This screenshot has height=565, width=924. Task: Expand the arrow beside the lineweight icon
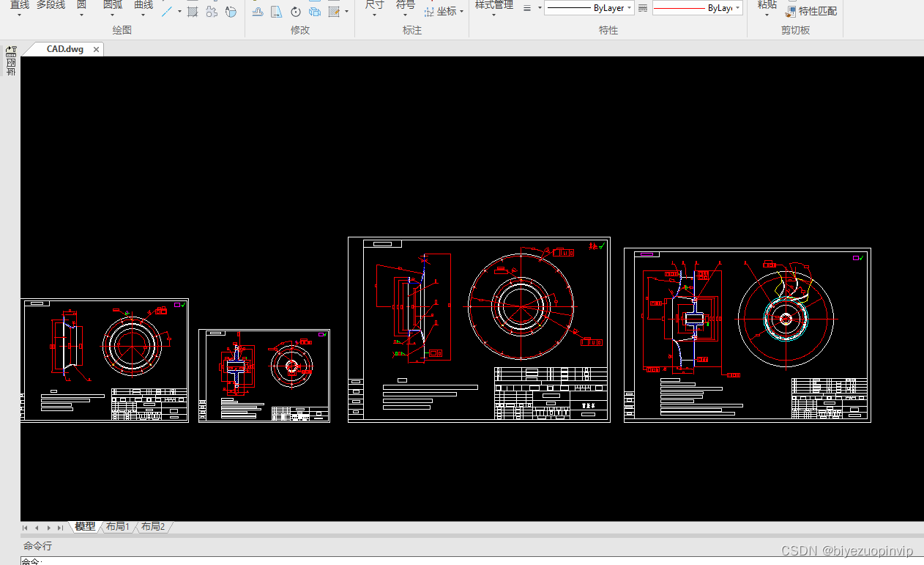pyautogui.click(x=540, y=8)
